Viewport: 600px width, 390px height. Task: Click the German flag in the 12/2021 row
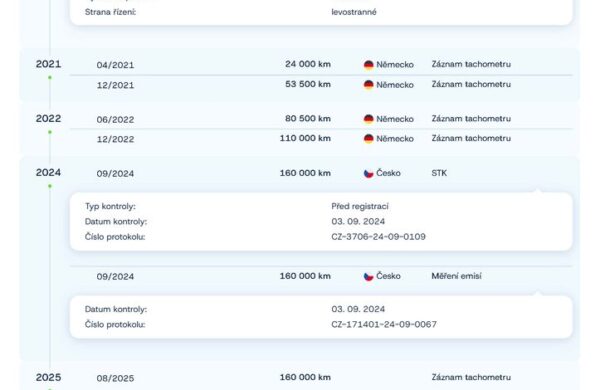368,85
